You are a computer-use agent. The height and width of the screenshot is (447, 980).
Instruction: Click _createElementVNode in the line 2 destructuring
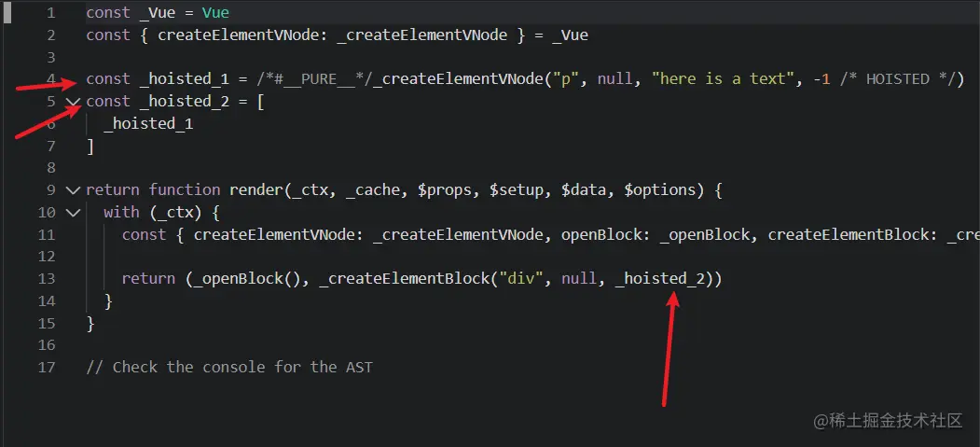(x=421, y=35)
